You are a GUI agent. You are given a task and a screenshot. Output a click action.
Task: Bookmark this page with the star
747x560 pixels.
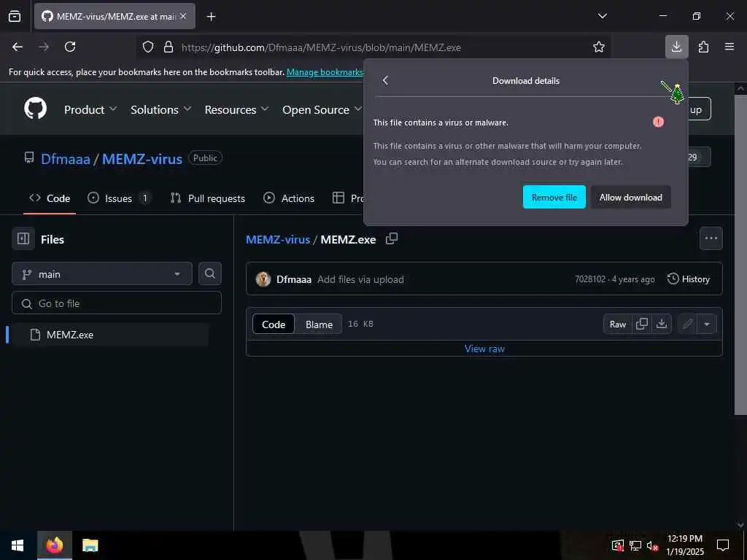(599, 47)
